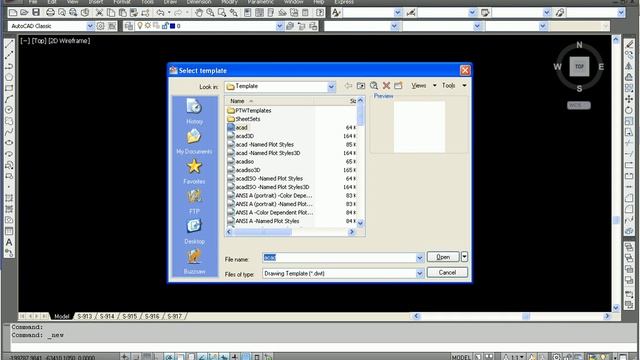
Task: Open the Views menu in the dialog
Action: pyautogui.click(x=423, y=86)
